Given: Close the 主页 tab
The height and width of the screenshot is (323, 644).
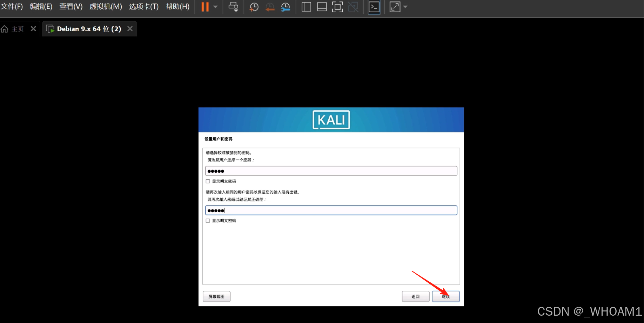Looking at the screenshot, I should click(33, 29).
